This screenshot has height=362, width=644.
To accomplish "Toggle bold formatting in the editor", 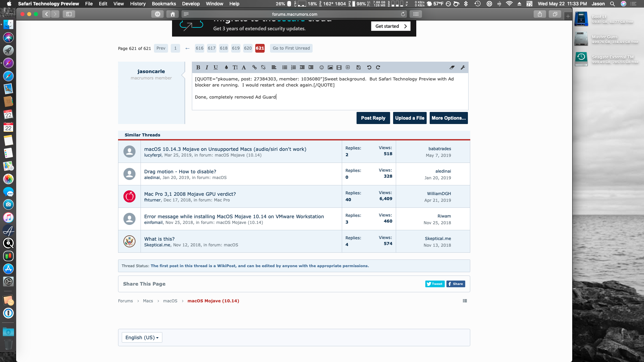I will click(x=198, y=67).
